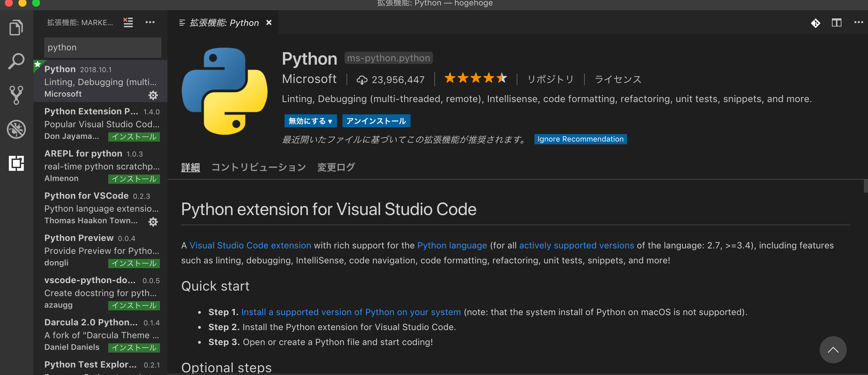868x375 pixels.
Task: Click the Search sidebar icon
Action: [x=16, y=60]
